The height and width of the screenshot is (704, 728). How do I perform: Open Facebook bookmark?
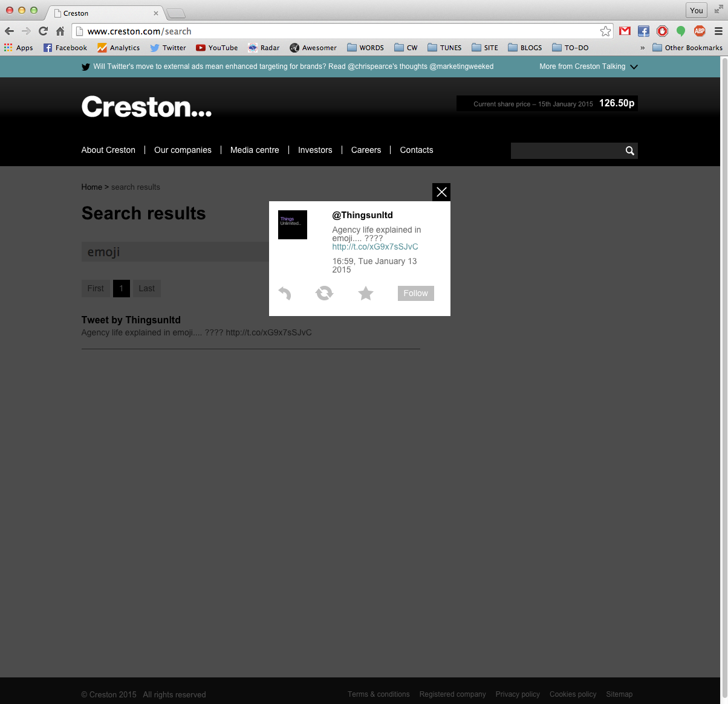(x=65, y=48)
